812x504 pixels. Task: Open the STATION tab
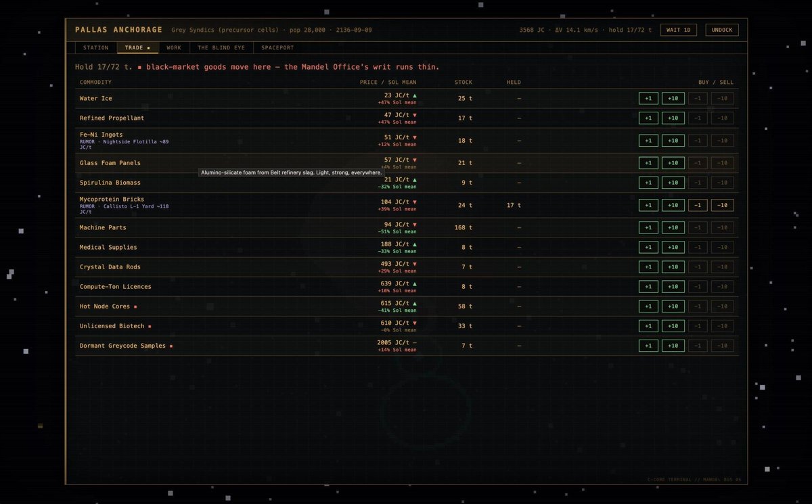tap(95, 48)
